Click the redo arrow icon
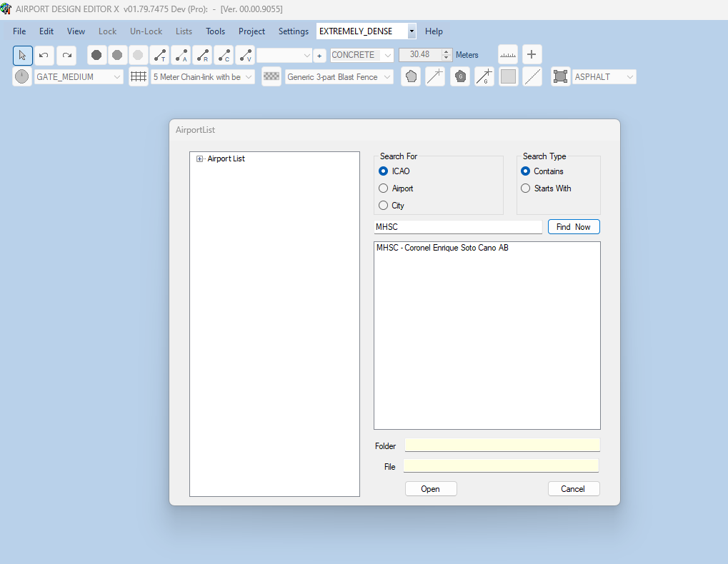 click(x=66, y=55)
